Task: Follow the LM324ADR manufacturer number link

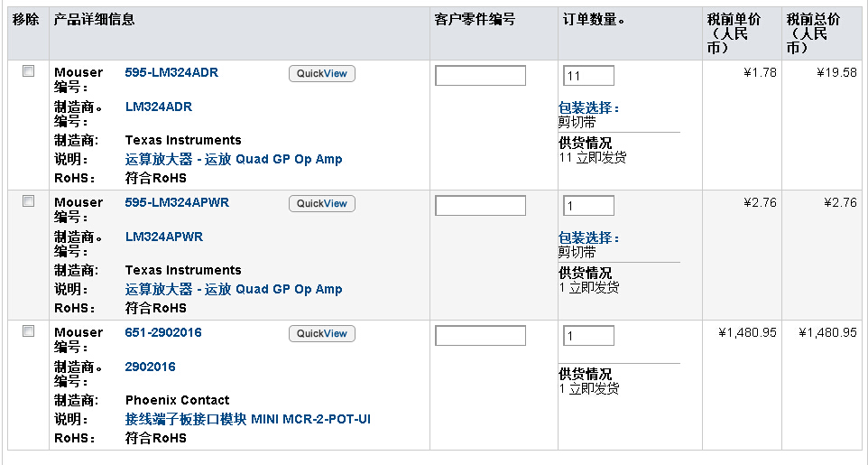Action: pyautogui.click(x=159, y=107)
